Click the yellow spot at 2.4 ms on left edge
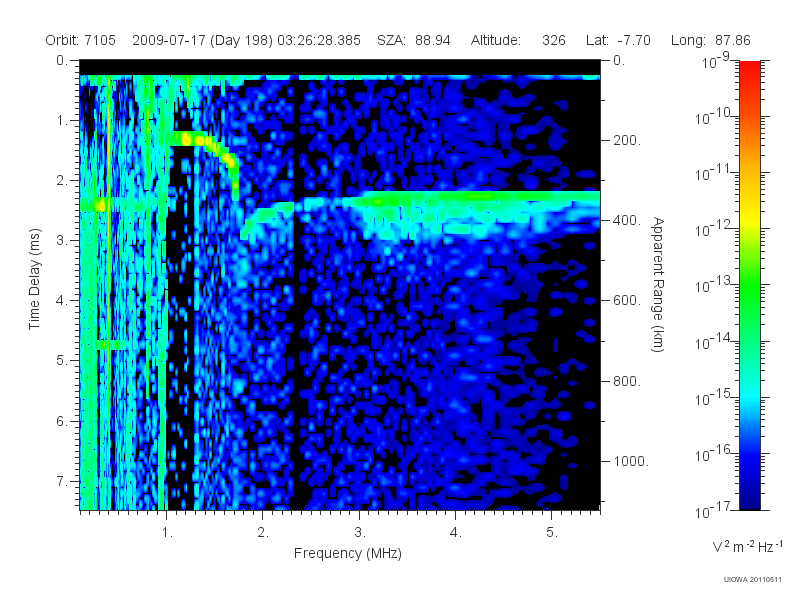 coord(98,205)
